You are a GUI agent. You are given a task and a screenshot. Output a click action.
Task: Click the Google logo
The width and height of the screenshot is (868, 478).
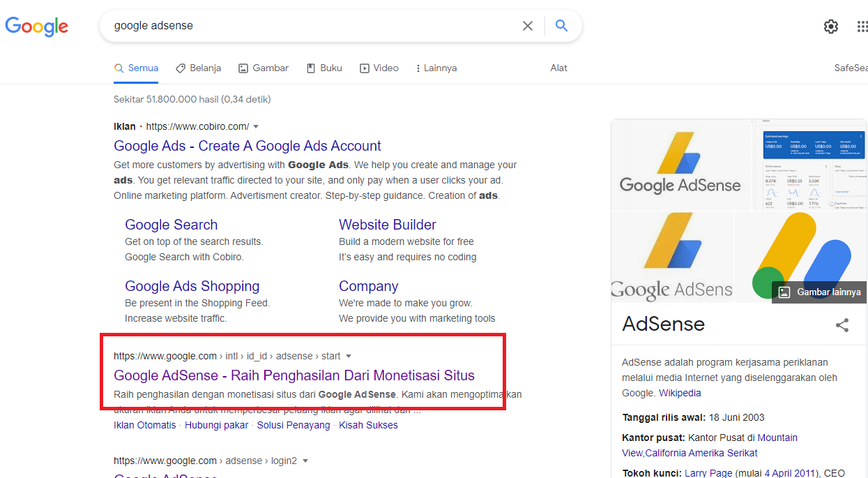click(36, 27)
